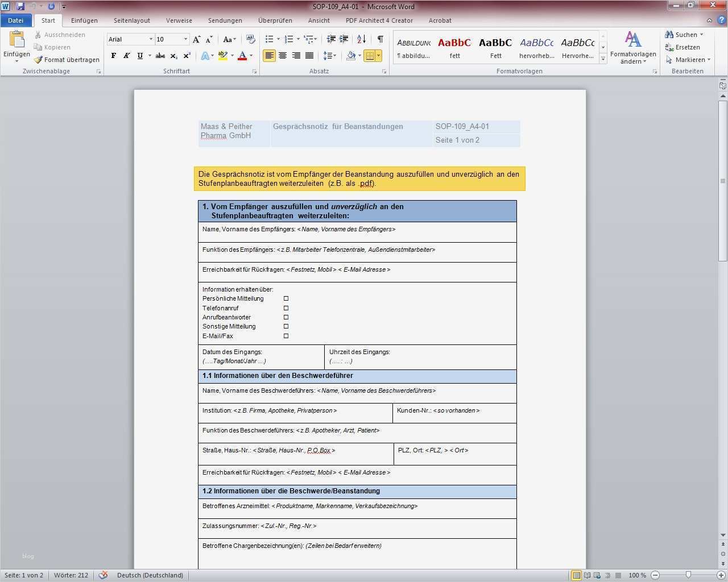Open the Seitenlayout tab
The width and height of the screenshot is (728, 582).
point(131,20)
